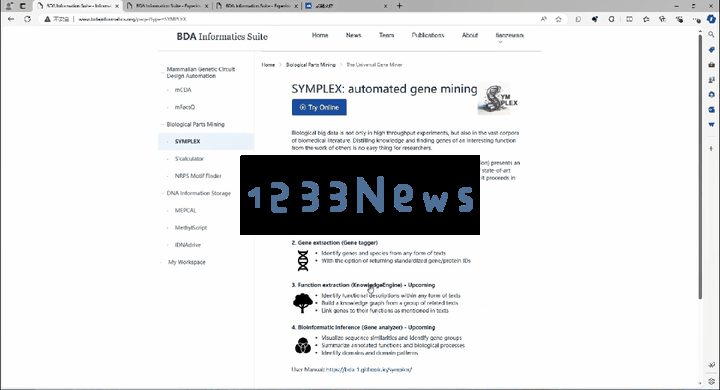Image resolution: width=720 pixels, height=390 pixels.
Task: Switch to the second BDA Information Suite tab
Action: (x=168, y=6)
